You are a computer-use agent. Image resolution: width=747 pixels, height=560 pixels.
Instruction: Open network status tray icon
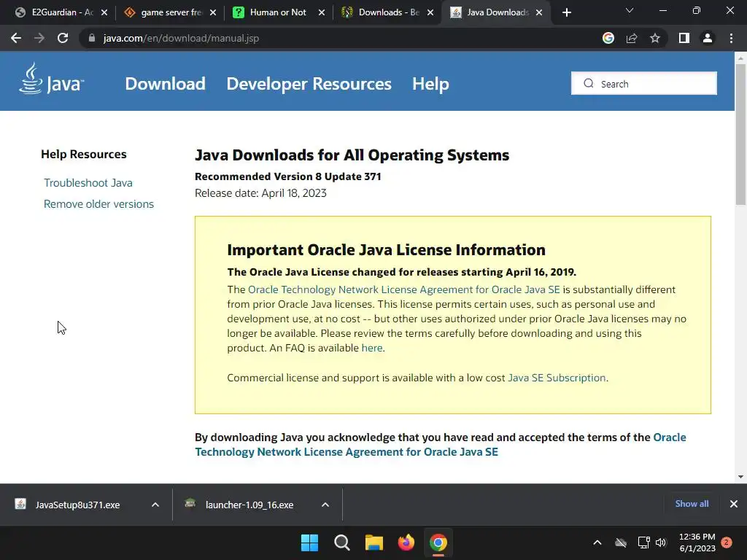point(643,542)
